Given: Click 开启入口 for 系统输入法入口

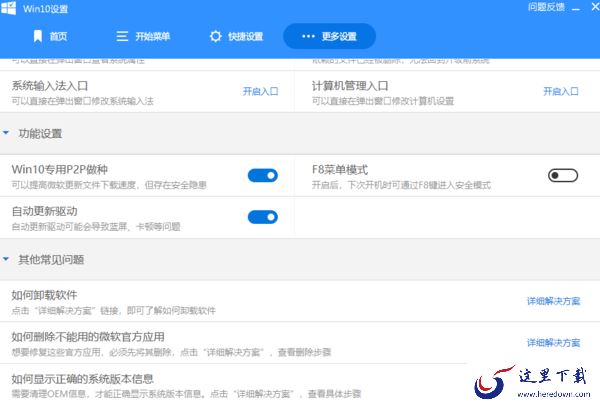Looking at the screenshot, I should 261,91.
